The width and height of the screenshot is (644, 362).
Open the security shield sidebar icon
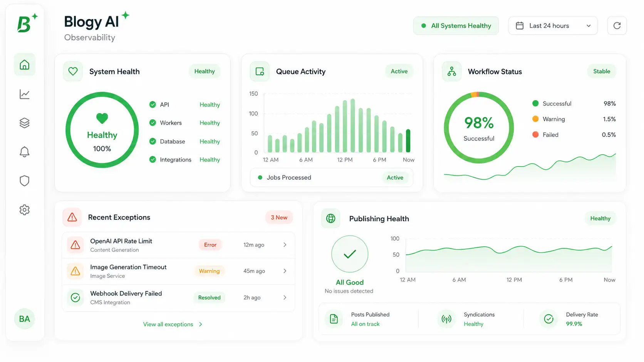click(25, 181)
